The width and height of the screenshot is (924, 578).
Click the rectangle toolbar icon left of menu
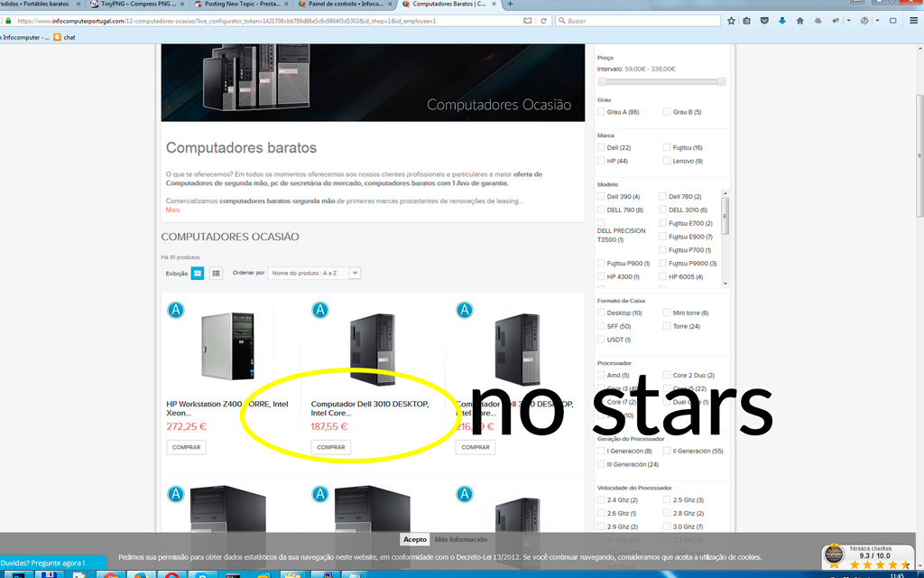click(x=892, y=21)
